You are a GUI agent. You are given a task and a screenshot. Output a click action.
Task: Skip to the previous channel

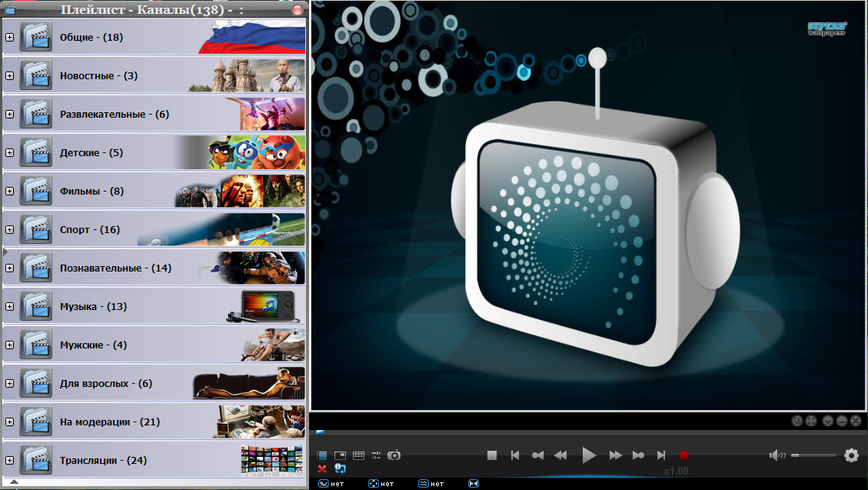515,455
